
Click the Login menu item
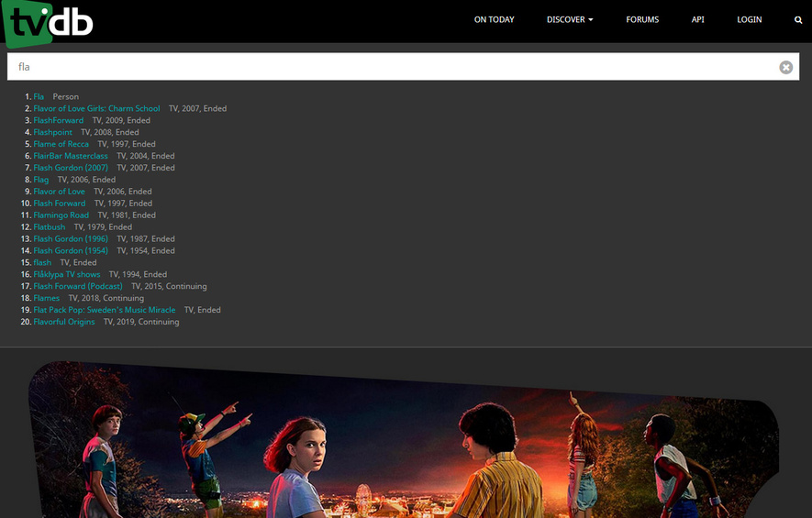tap(750, 19)
